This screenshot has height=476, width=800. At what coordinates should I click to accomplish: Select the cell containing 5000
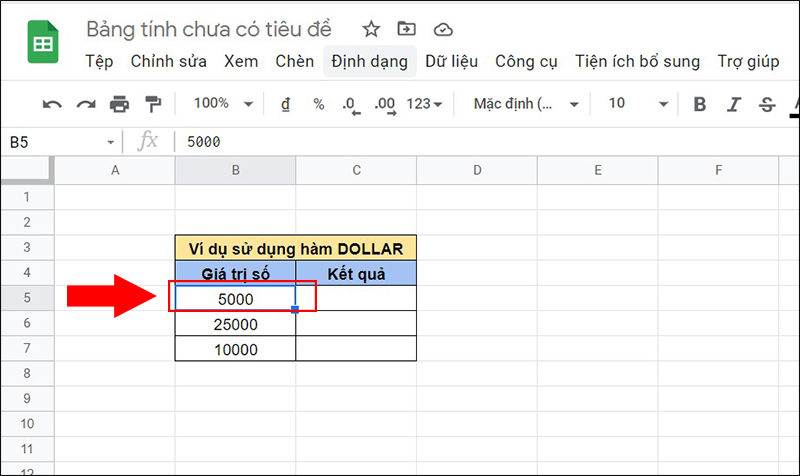point(235,298)
